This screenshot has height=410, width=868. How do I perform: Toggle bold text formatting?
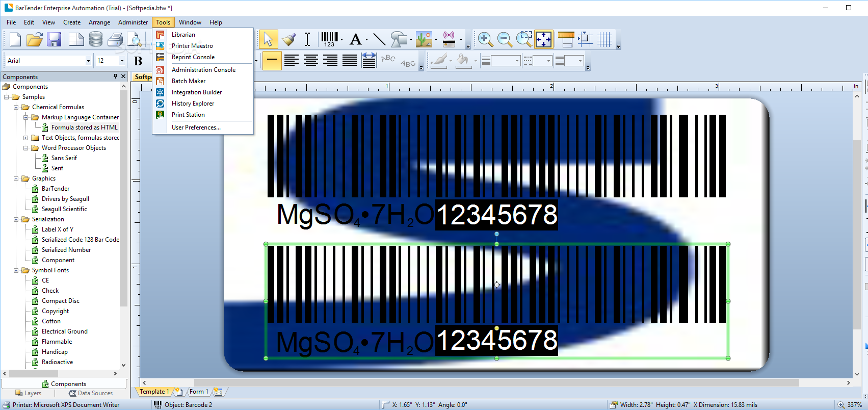[x=138, y=61]
